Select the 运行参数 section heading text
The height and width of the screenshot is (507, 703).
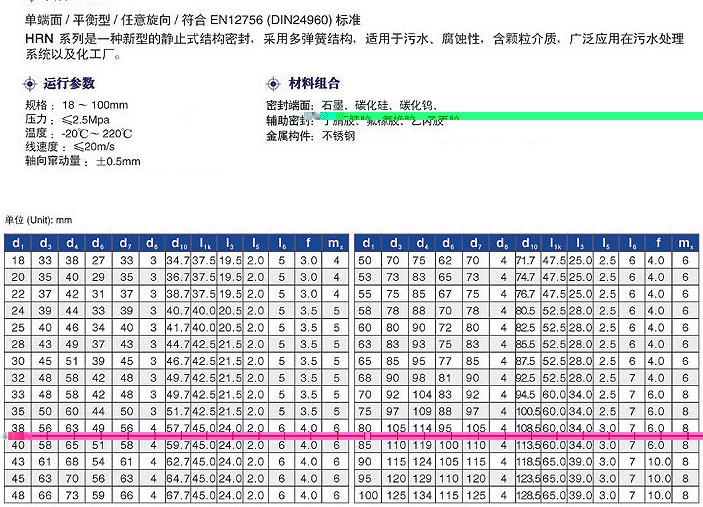pos(68,84)
